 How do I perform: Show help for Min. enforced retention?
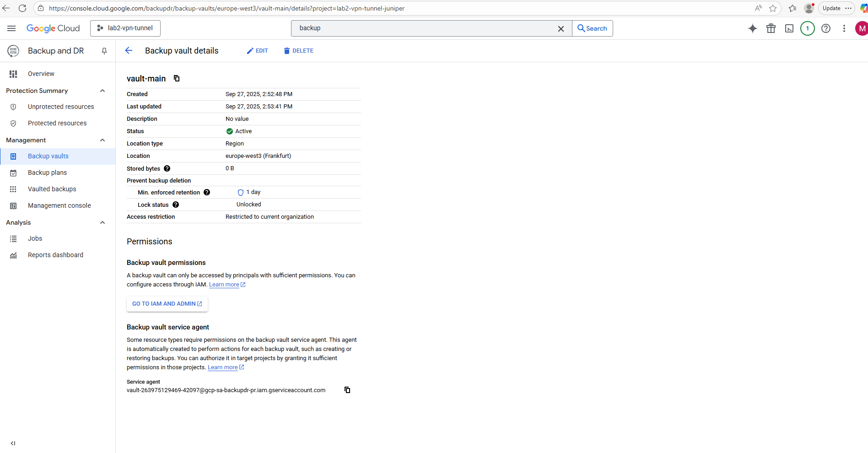click(207, 192)
